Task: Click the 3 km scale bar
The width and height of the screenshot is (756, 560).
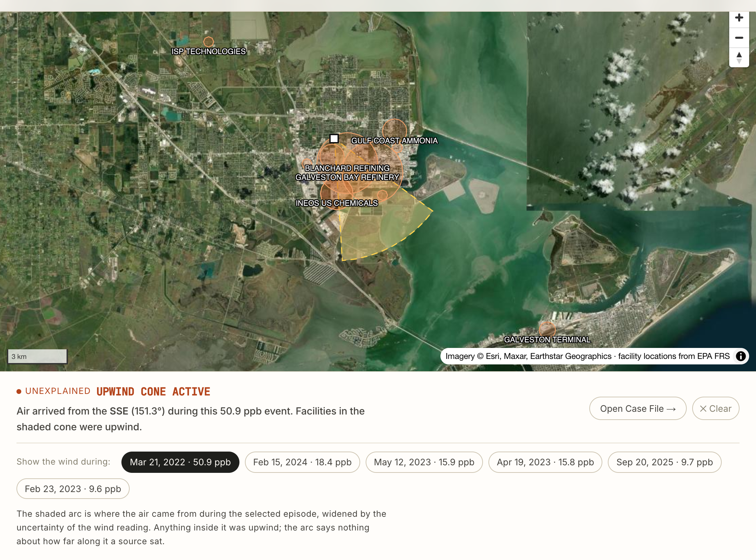Action: (x=37, y=356)
